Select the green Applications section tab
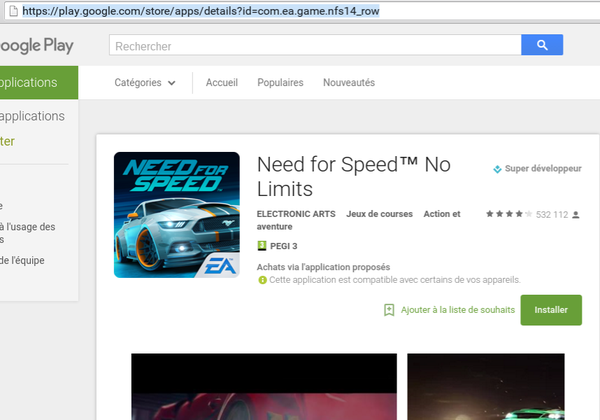 click(x=39, y=83)
